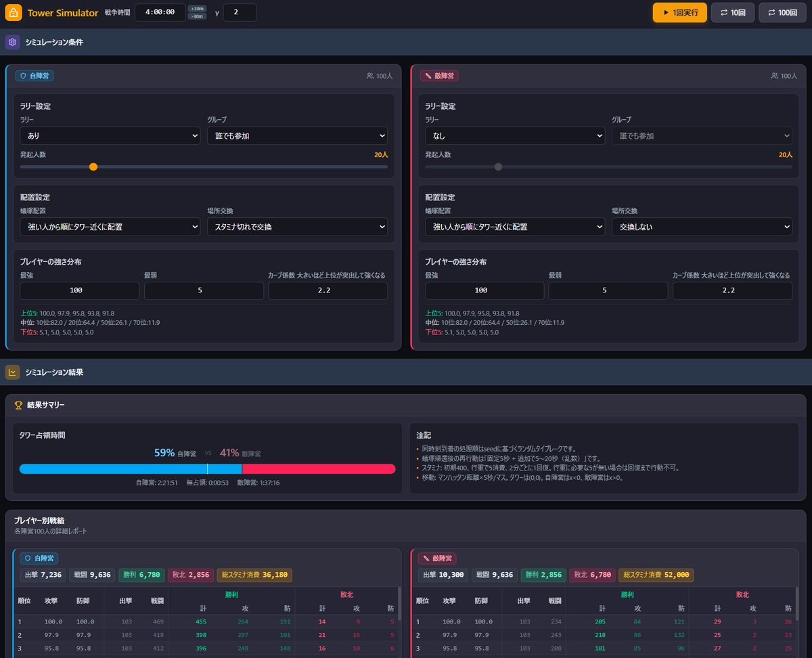Image resolution: width=812 pixels, height=658 pixels.
Task: Click the 自陣営 戦闘 9,636 stat badge
Action: click(x=93, y=575)
